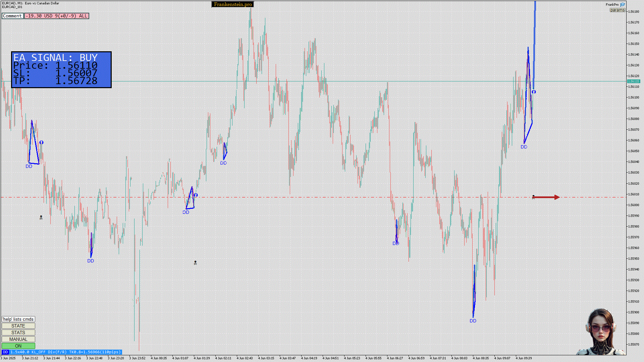644x362 pixels.
Task: Open the Frankenstein.pro link
Action: 232,4
